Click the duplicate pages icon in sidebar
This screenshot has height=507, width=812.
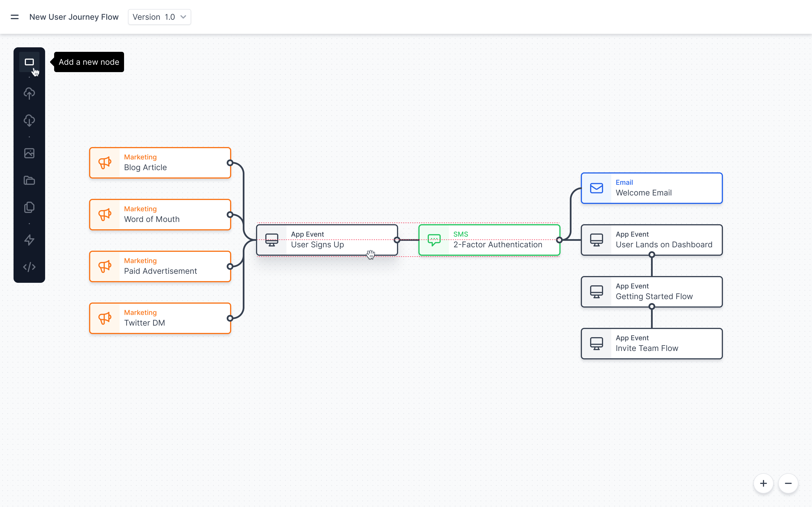click(x=29, y=207)
